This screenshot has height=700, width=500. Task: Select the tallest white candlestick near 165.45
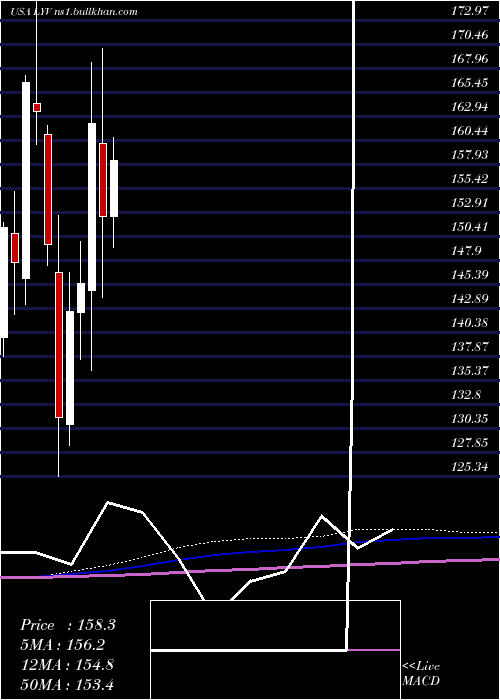click(26, 180)
